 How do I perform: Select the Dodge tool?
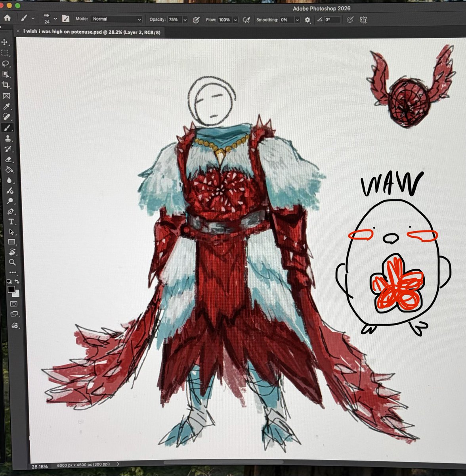(10, 201)
